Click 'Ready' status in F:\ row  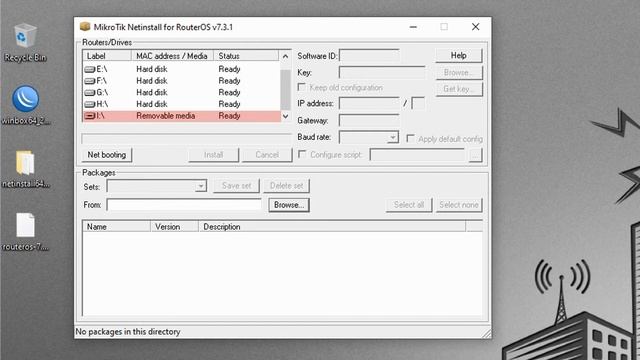click(x=229, y=81)
